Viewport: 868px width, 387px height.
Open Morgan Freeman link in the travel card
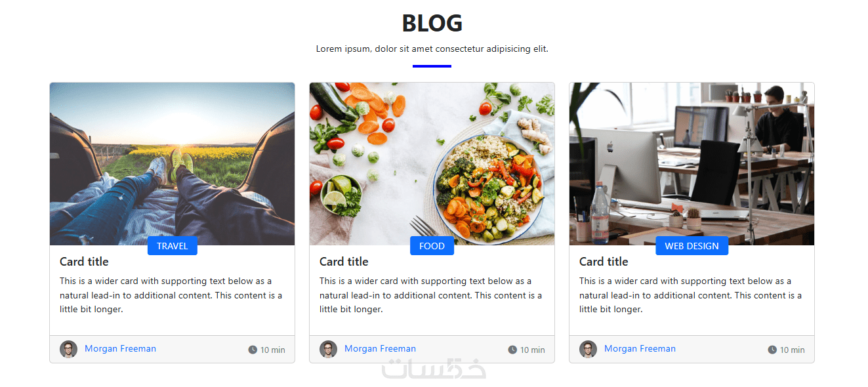coord(120,349)
